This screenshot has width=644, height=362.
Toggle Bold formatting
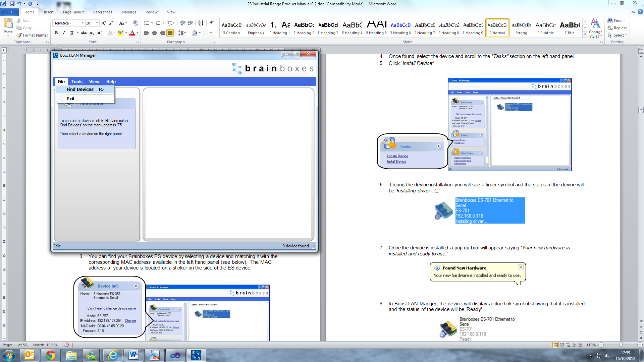pos(56,33)
